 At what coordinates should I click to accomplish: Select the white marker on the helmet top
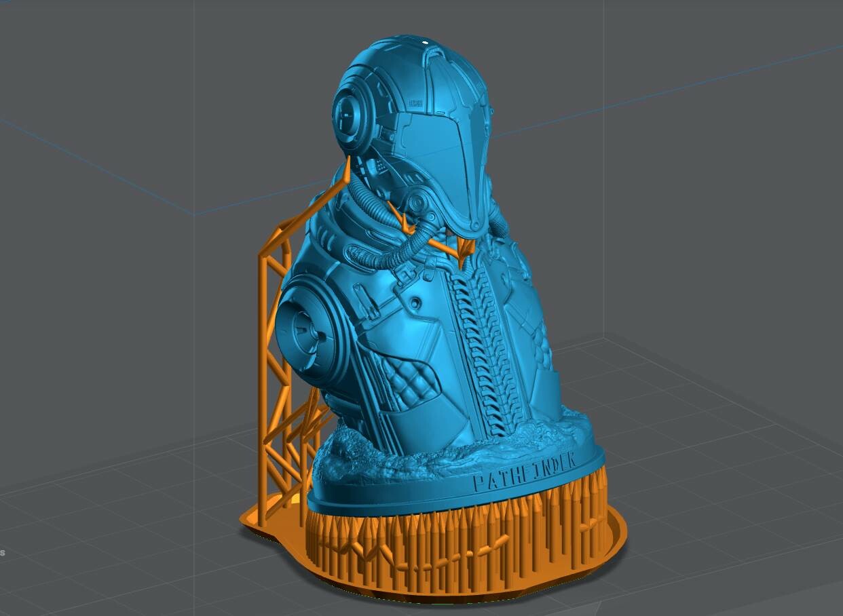tap(425, 42)
